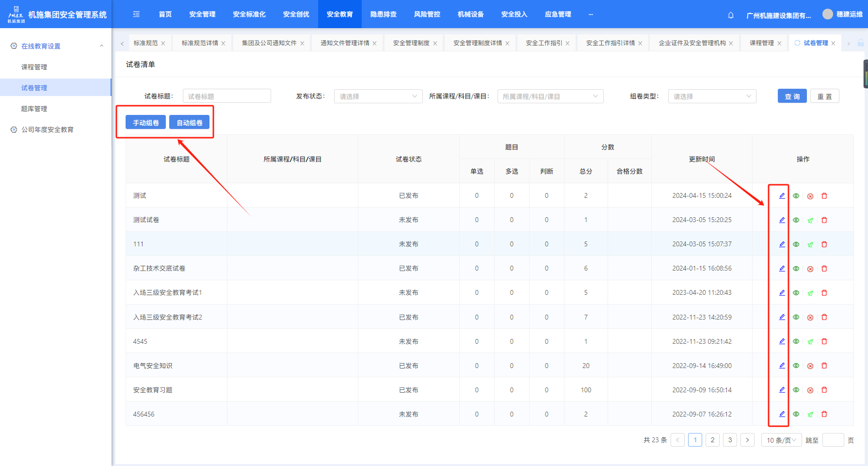Open 风险管控 in the top navigation

tap(427, 15)
